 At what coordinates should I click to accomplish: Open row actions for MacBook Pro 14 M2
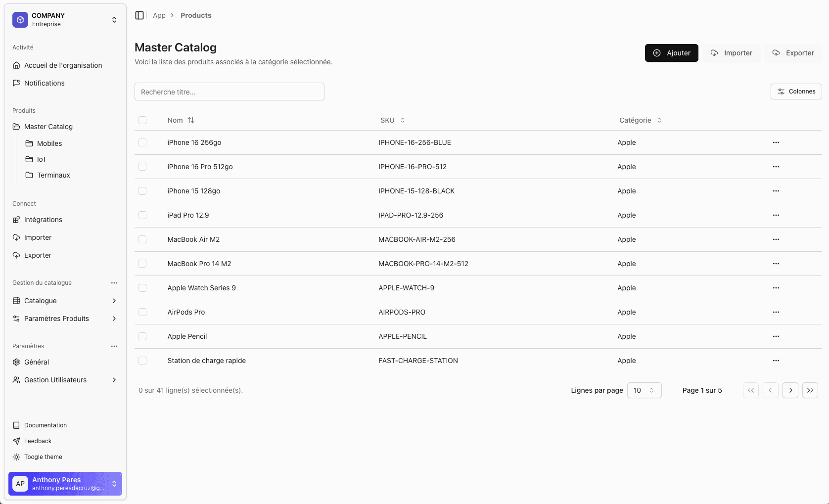point(776,264)
